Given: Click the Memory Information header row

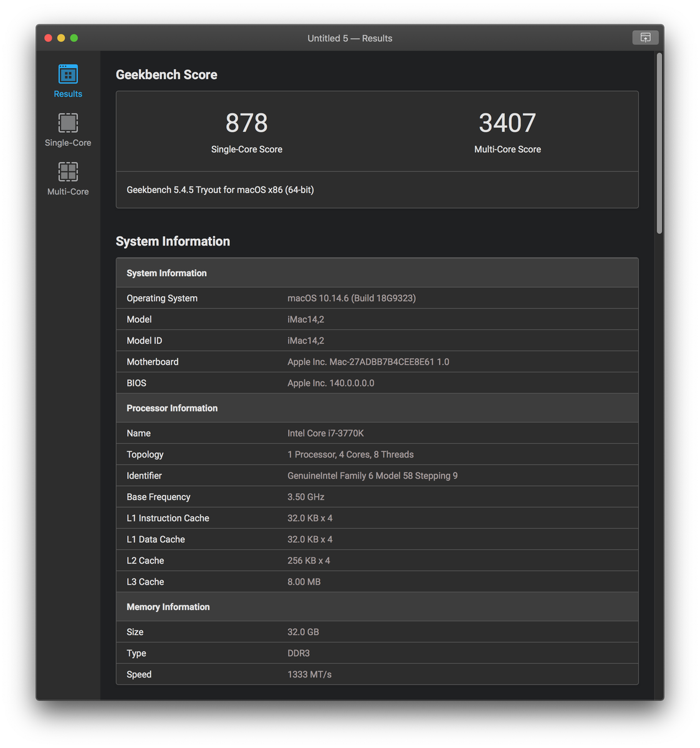Looking at the screenshot, I should coord(377,607).
